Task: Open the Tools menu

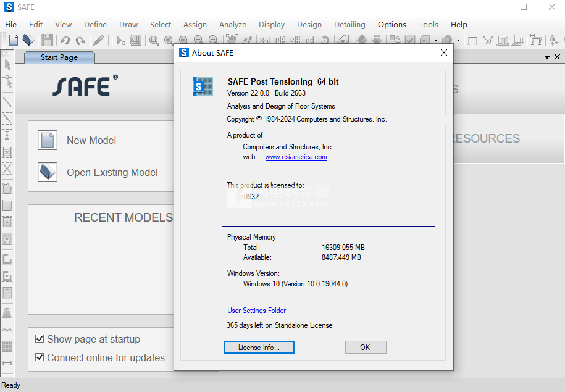Action: click(x=428, y=25)
